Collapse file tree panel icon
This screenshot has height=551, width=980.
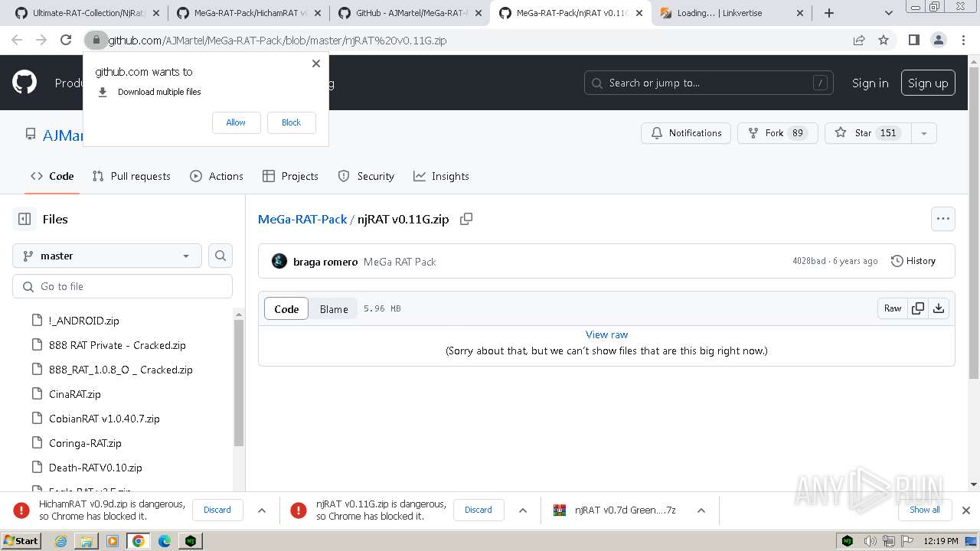click(24, 219)
